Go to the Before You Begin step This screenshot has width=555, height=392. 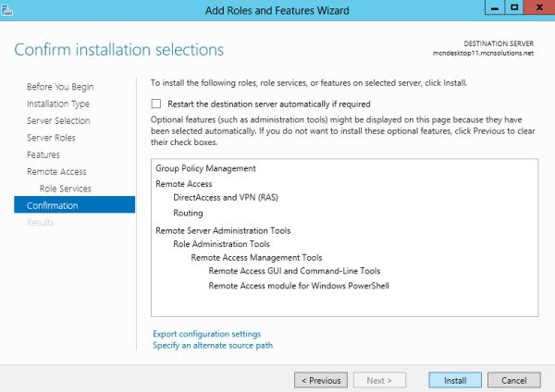coord(60,87)
